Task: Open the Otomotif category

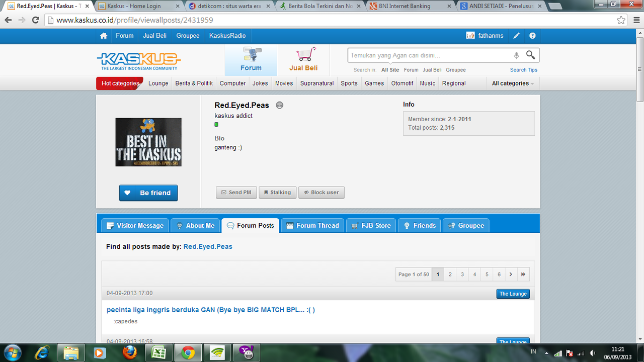Action: (x=403, y=83)
